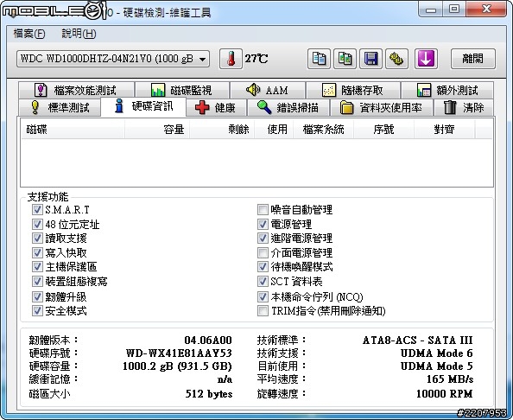This screenshot has width=513, height=420.
Task: Toggle the 韌體升級 checkbox
Action: (x=37, y=296)
